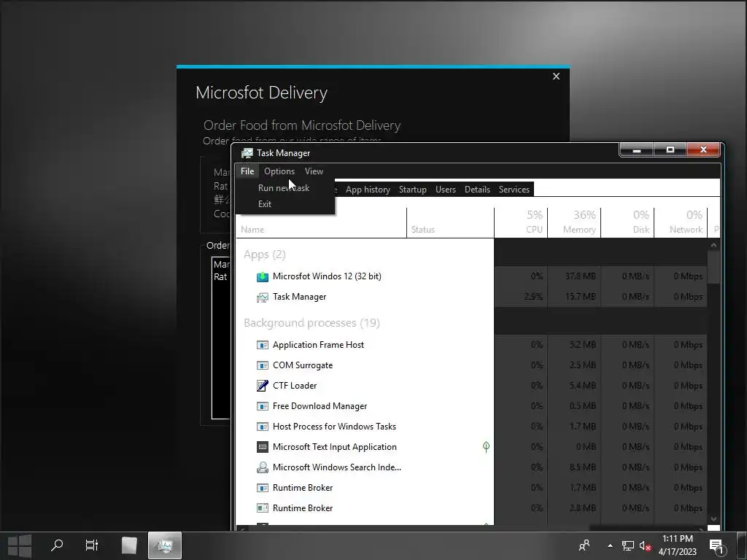Screen dimensions: 747x560
Task: Select the Microsoft Text Input Application row
Action: click(472, 447)
